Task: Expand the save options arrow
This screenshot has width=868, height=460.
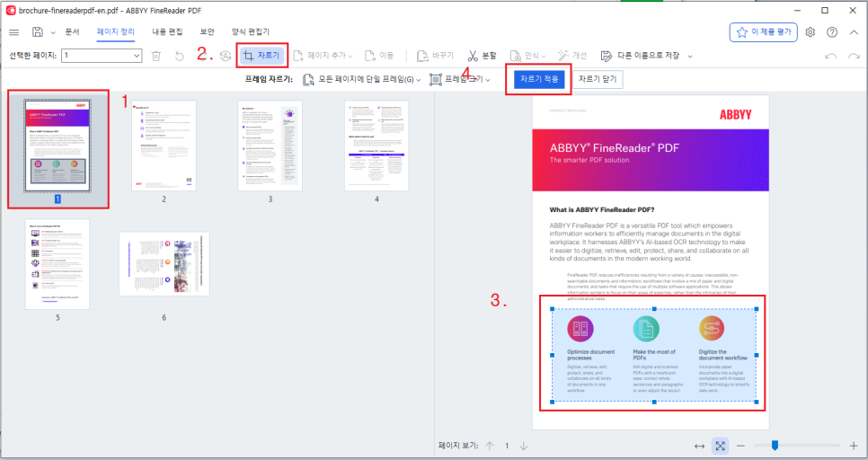Action: click(x=53, y=32)
